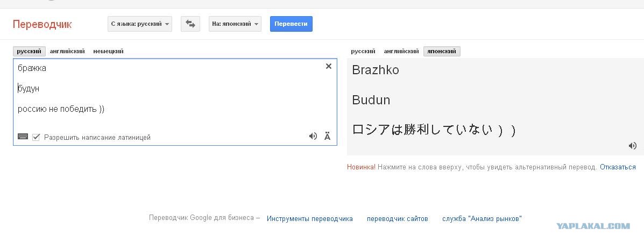Listen to source text speaker icon
Screen dimensions: 644x242
click(x=313, y=136)
